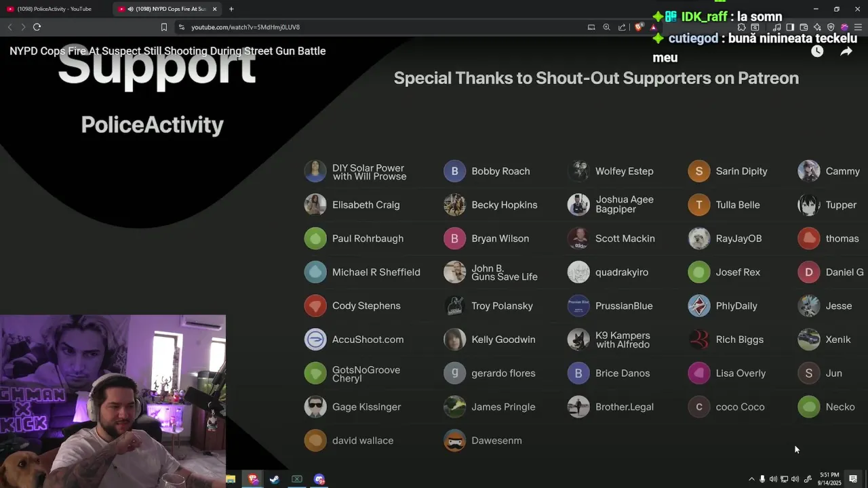Click supporter name Elisabeth Craig
Image resolution: width=868 pixels, height=488 pixels.
(x=366, y=205)
